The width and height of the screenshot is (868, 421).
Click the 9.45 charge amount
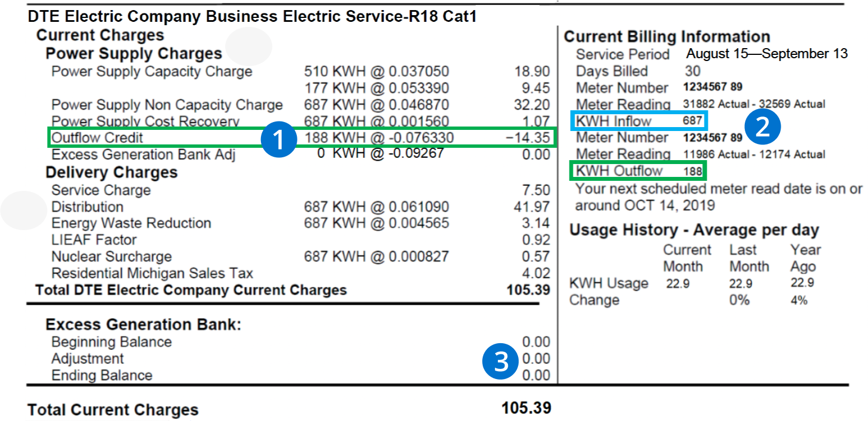tap(535, 88)
